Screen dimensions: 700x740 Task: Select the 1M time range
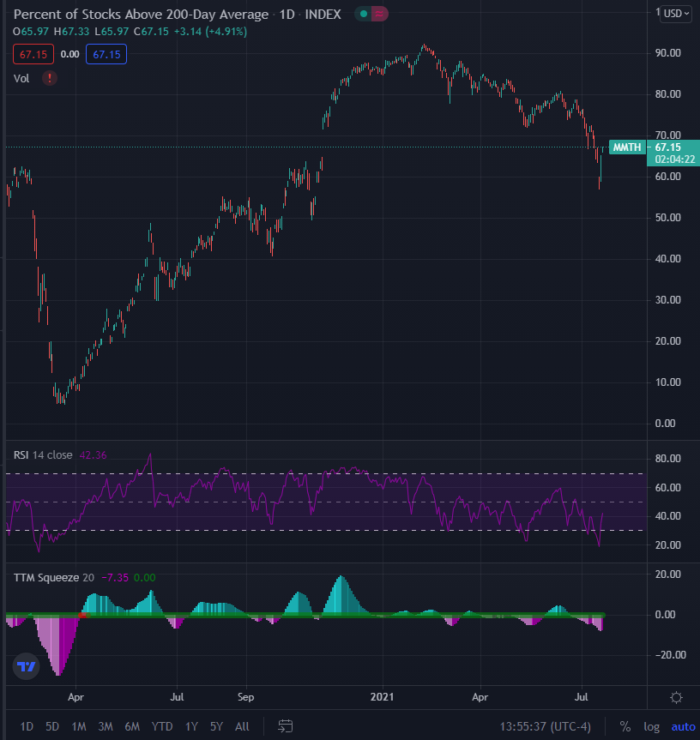[78, 726]
